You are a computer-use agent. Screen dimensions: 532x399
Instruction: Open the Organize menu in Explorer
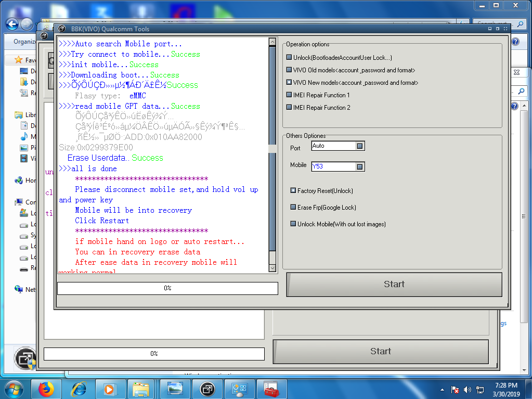[x=24, y=42]
